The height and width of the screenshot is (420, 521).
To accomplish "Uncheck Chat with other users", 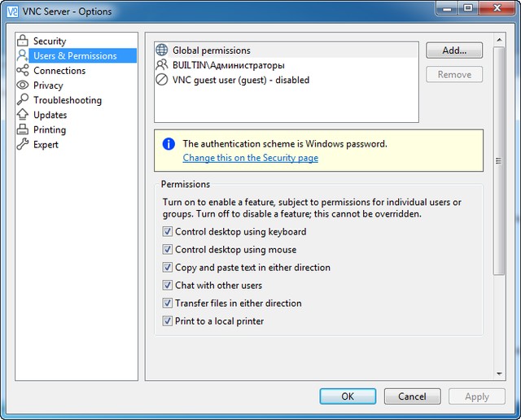I will tap(168, 285).
